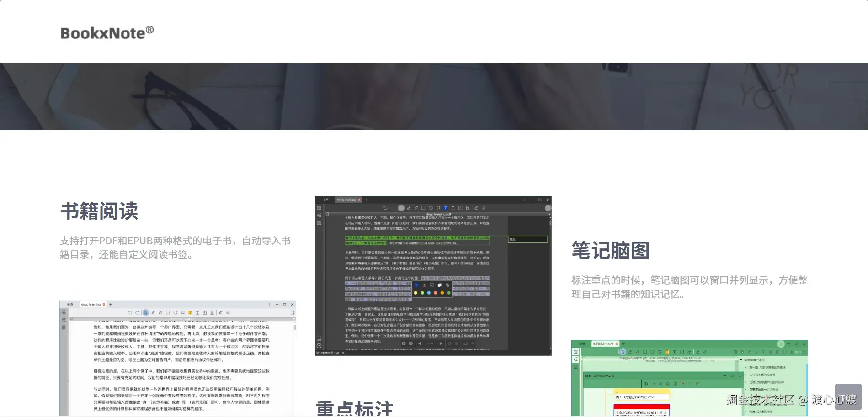The height and width of the screenshot is (417, 868).
Task: Pick the blue color dot in the annotation popup
Action: tap(429, 293)
